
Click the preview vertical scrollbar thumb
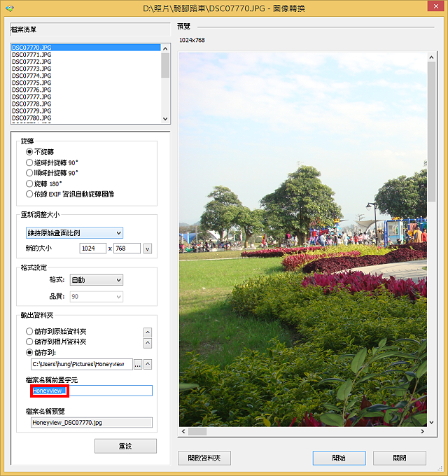(x=431, y=132)
